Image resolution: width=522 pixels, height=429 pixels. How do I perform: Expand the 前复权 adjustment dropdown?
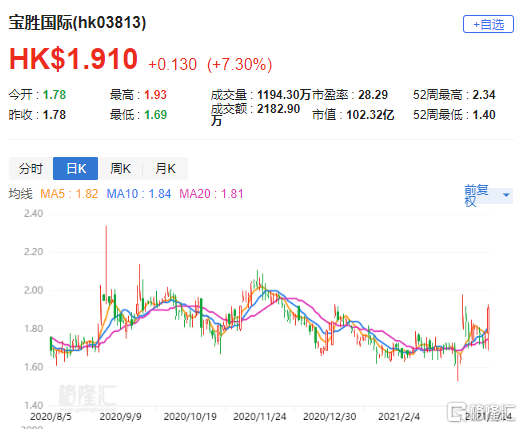(x=488, y=195)
